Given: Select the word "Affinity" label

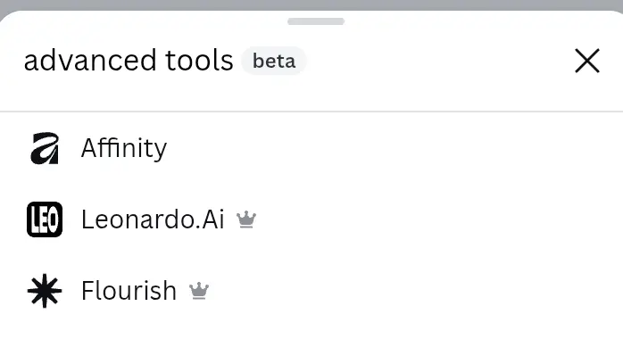Looking at the screenshot, I should (124, 148).
